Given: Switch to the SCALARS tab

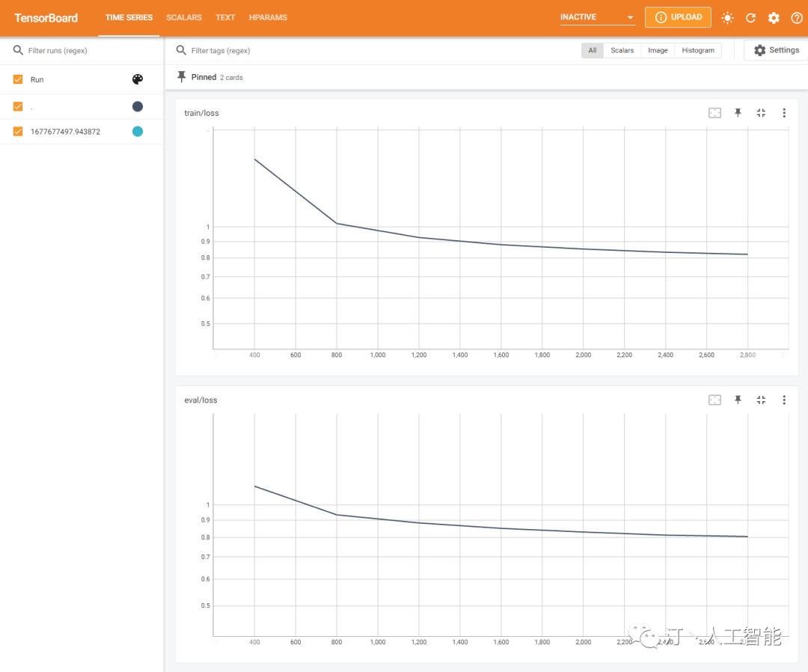Looking at the screenshot, I should (184, 17).
